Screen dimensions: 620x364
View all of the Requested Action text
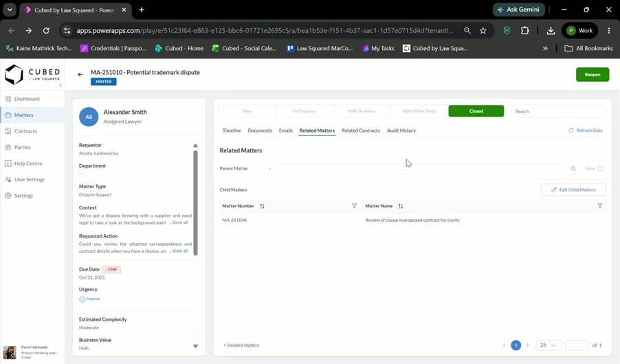click(179, 251)
